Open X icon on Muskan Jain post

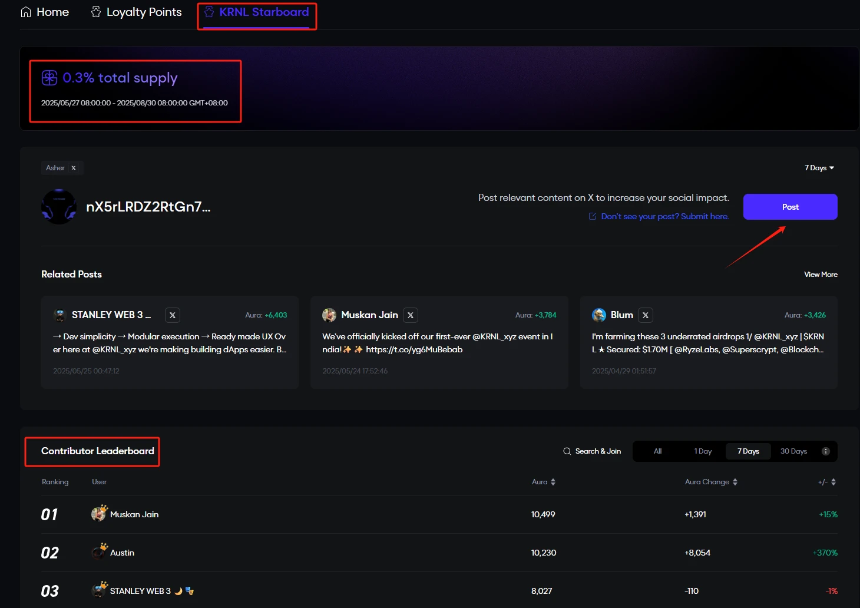(410, 314)
